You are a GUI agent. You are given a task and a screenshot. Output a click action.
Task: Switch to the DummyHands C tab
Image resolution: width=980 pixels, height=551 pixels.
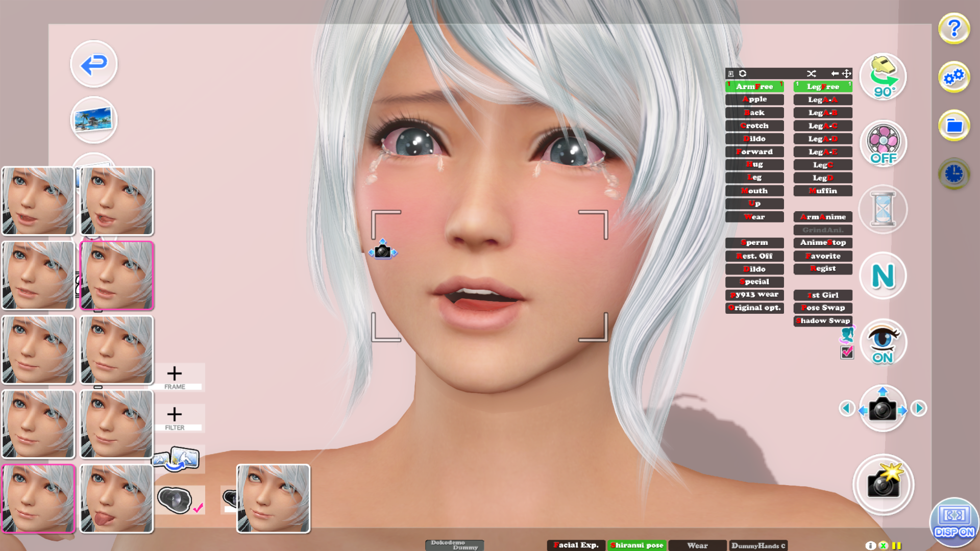click(x=758, y=545)
